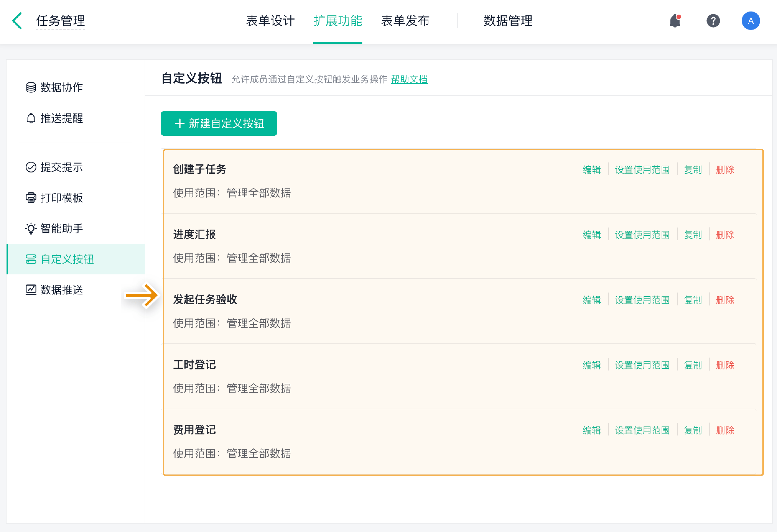The height and width of the screenshot is (532, 777).
Task: Click the 推送提醒 bell icon
Action: [31, 118]
